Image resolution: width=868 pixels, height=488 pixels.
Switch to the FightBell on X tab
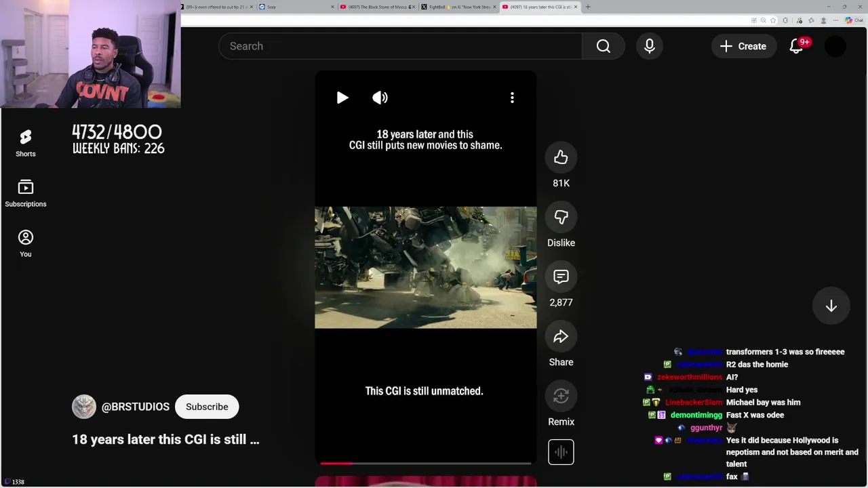pyautogui.click(x=458, y=7)
